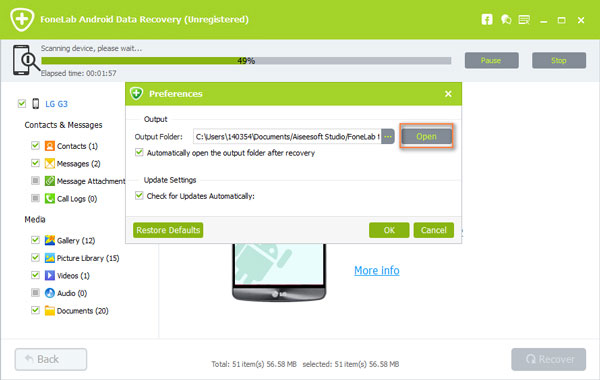Confirm preferences with OK button
The height and width of the screenshot is (380, 600).
(x=389, y=230)
